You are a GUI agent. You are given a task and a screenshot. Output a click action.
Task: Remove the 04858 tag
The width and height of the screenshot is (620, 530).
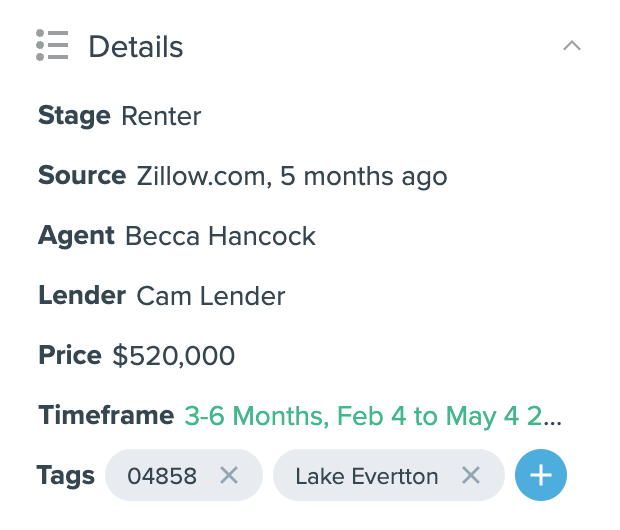point(229,475)
